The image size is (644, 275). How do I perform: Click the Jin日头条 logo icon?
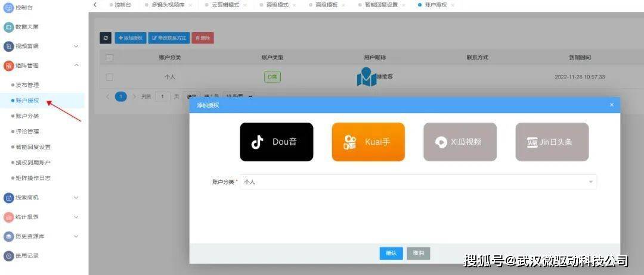(x=532, y=142)
